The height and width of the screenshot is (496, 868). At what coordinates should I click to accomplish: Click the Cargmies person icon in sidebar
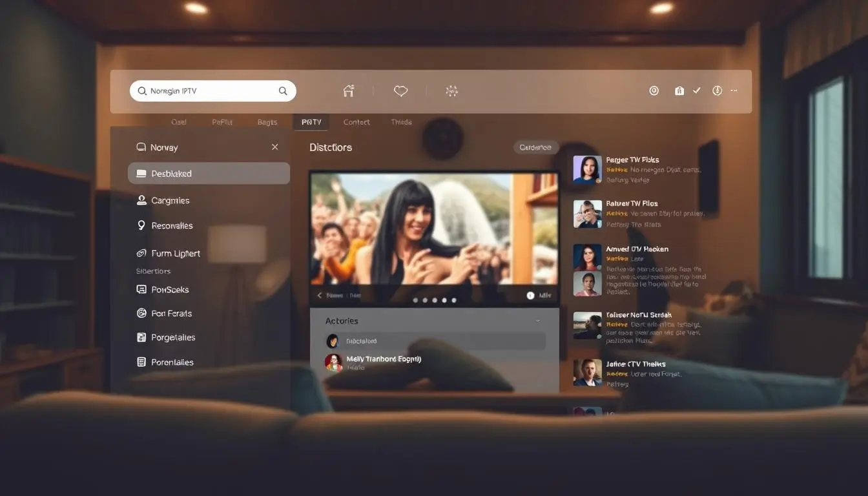click(141, 200)
